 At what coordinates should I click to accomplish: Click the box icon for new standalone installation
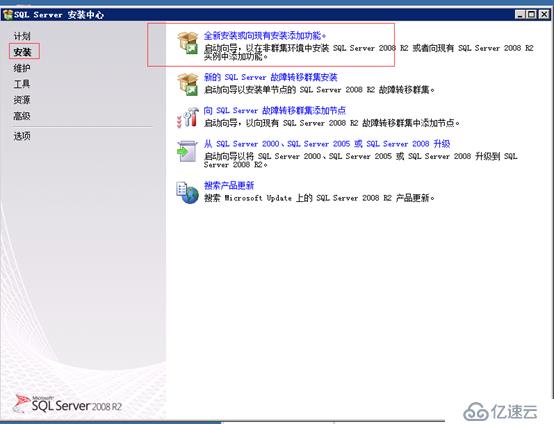point(188,43)
